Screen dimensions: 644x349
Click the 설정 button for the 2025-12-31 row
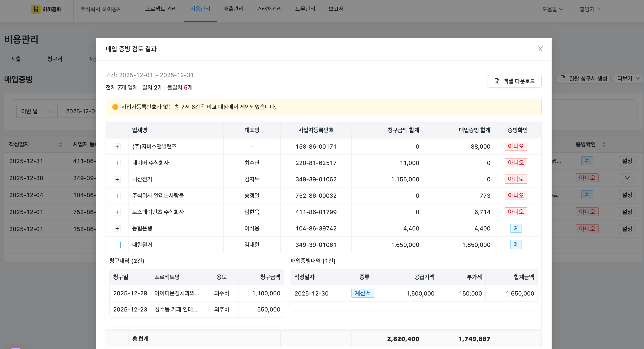click(x=627, y=161)
